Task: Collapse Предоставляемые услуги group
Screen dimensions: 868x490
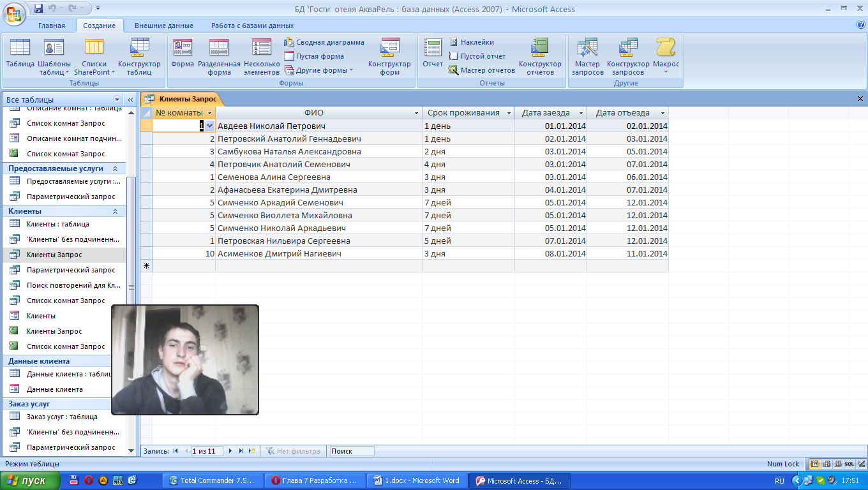Action: (115, 168)
